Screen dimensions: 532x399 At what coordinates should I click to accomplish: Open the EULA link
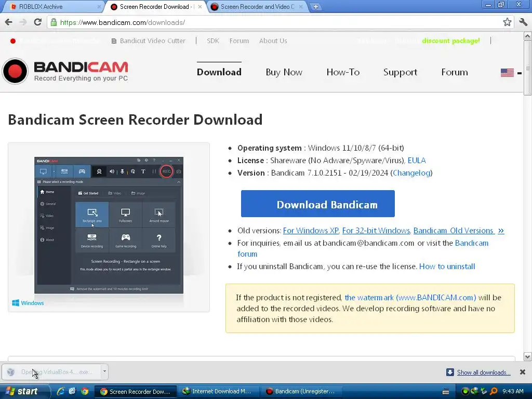pyautogui.click(x=417, y=160)
